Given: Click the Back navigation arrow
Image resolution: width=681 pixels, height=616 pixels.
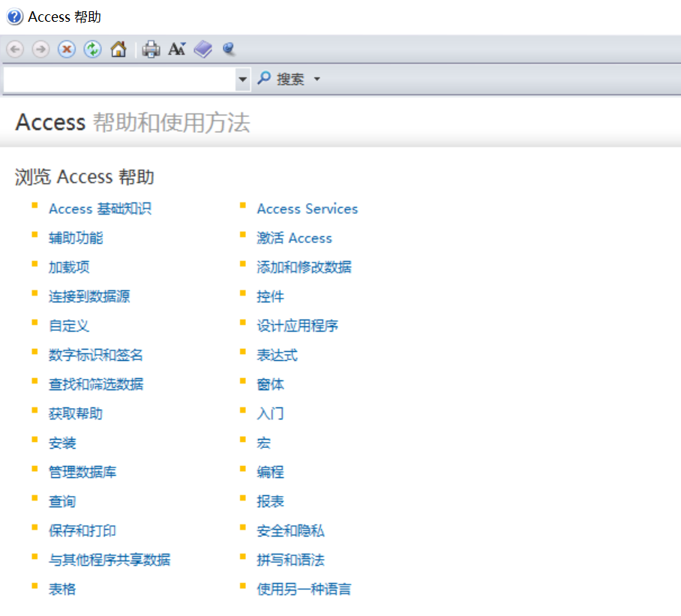Looking at the screenshot, I should pos(15,49).
